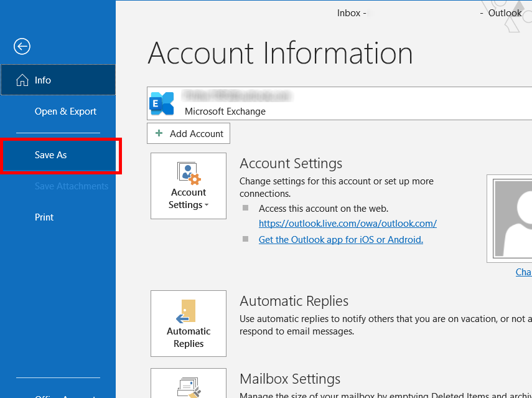This screenshot has height=398, width=532.
Task: Follow the Get the Outlook app link
Action: point(340,240)
